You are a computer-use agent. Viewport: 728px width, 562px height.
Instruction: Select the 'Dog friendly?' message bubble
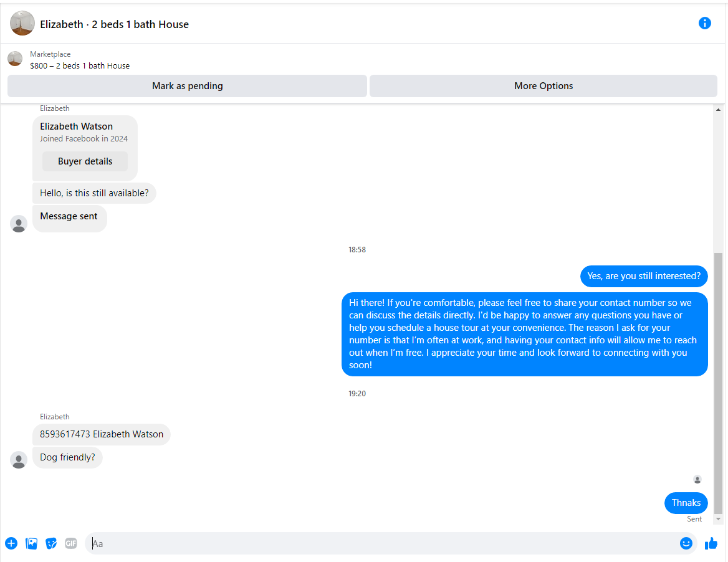pos(67,457)
